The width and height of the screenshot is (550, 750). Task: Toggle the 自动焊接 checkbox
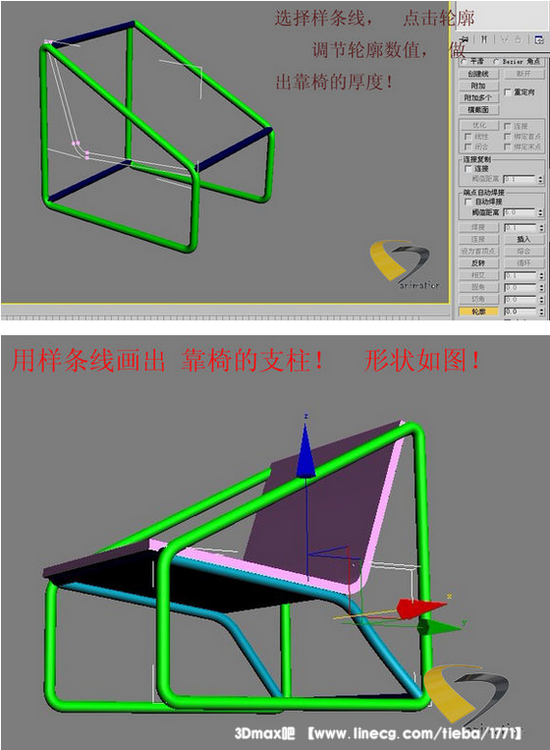(x=468, y=202)
